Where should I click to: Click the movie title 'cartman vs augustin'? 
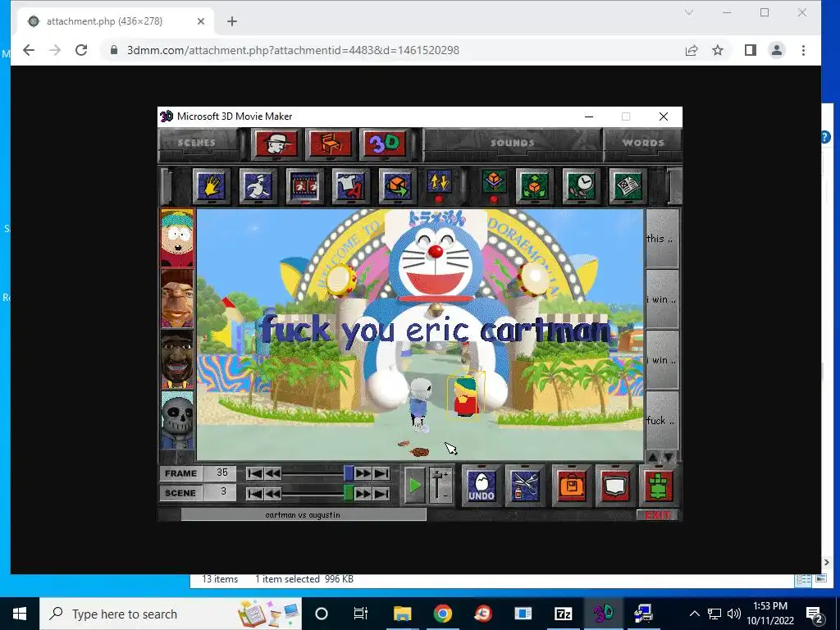pos(303,515)
